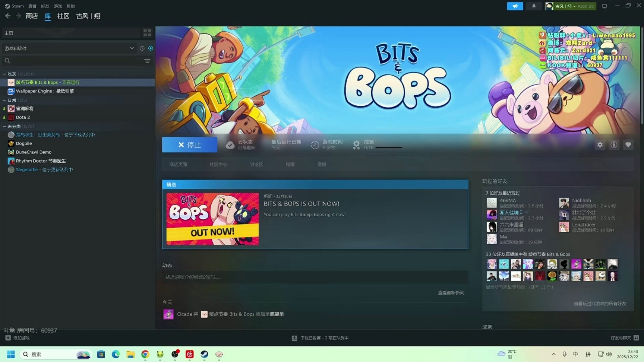Click the Dogpile game icon
This screenshot has height=362, width=644.
(11, 143)
